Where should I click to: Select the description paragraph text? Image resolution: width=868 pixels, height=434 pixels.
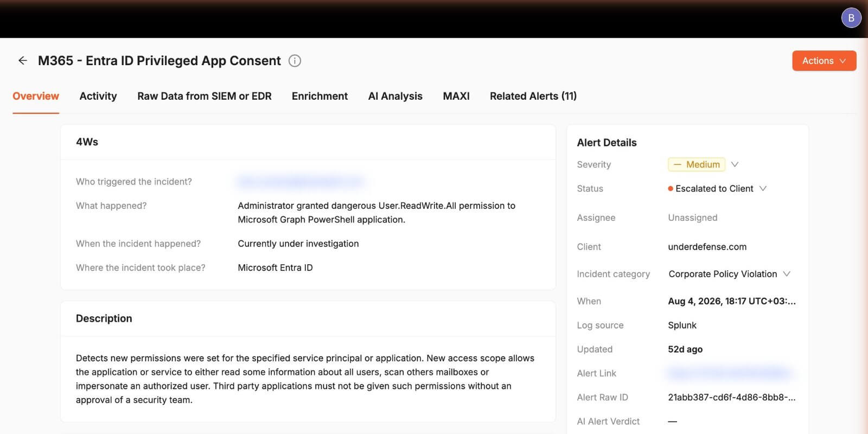[x=305, y=379]
